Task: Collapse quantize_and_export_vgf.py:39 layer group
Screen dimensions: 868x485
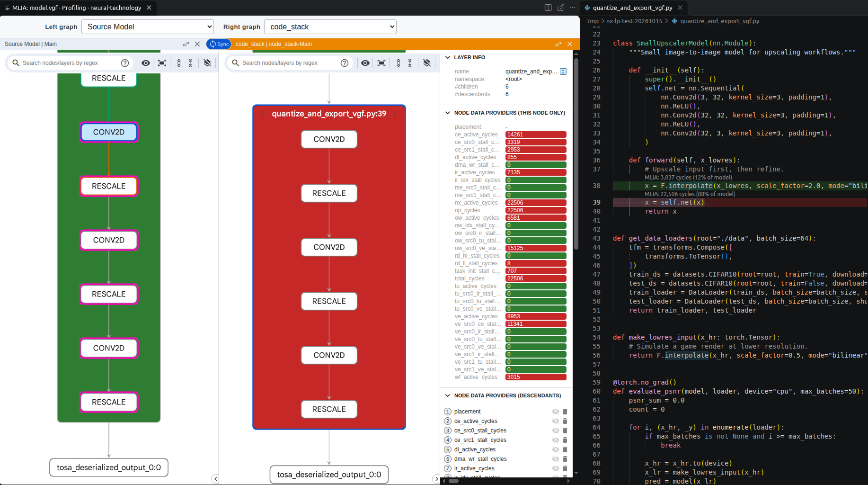Action: coord(263,114)
